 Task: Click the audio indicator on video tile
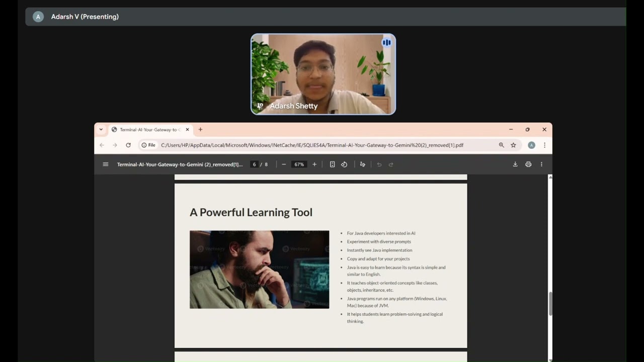[x=386, y=43]
